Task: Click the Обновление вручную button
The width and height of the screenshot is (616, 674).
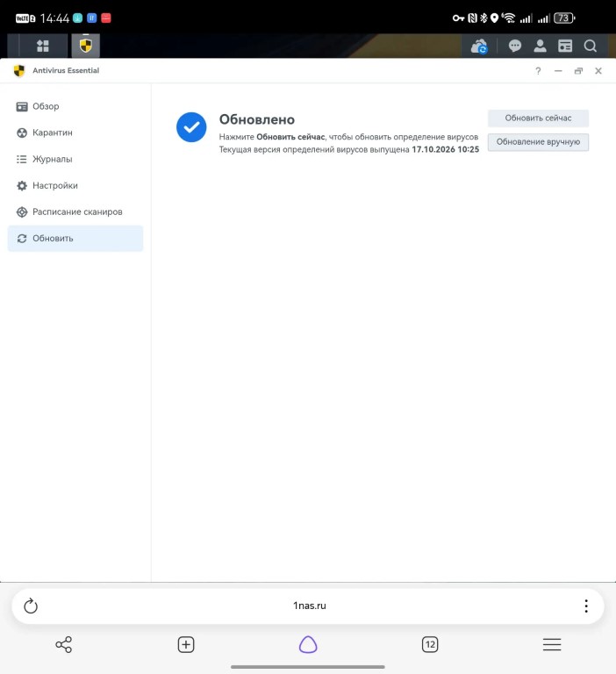Action: (538, 142)
